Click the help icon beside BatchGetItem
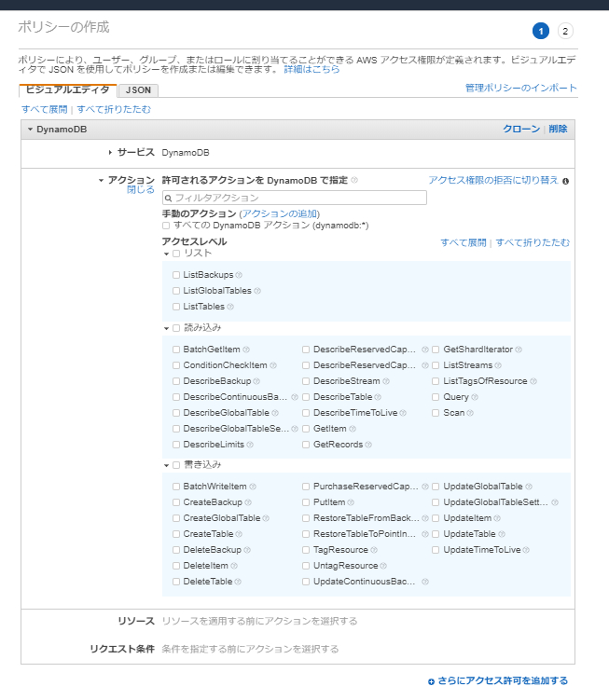This screenshot has width=609, height=700. (246, 350)
